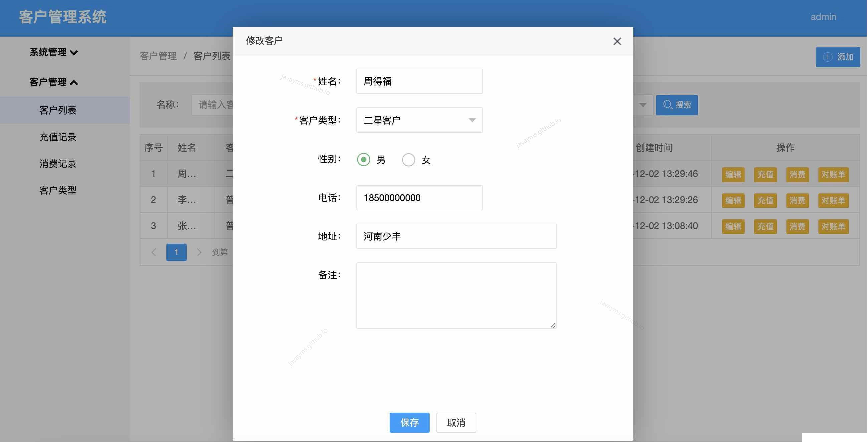The width and height of the screenshot is (868, 442).
Task: Click page number 1 in pagination
Action: (x=176, y=252)
